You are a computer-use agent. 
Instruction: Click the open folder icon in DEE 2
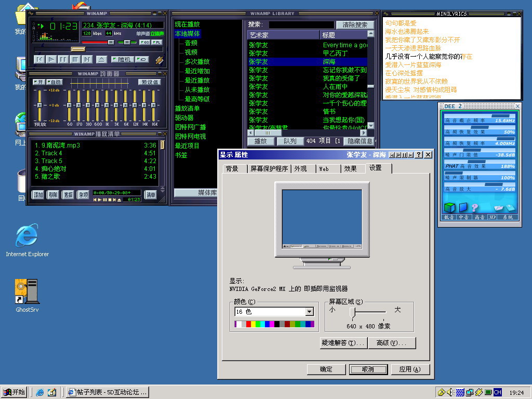[498, 207]
